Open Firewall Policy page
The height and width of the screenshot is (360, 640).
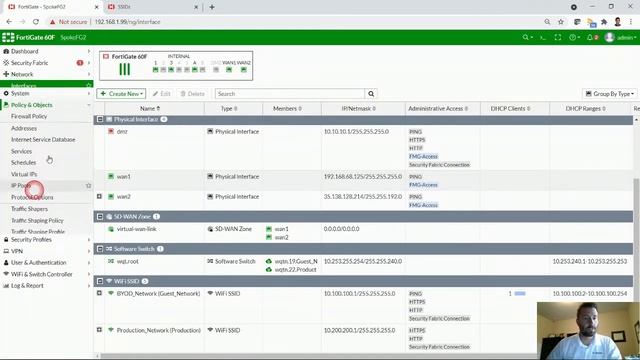click(29, 116)
